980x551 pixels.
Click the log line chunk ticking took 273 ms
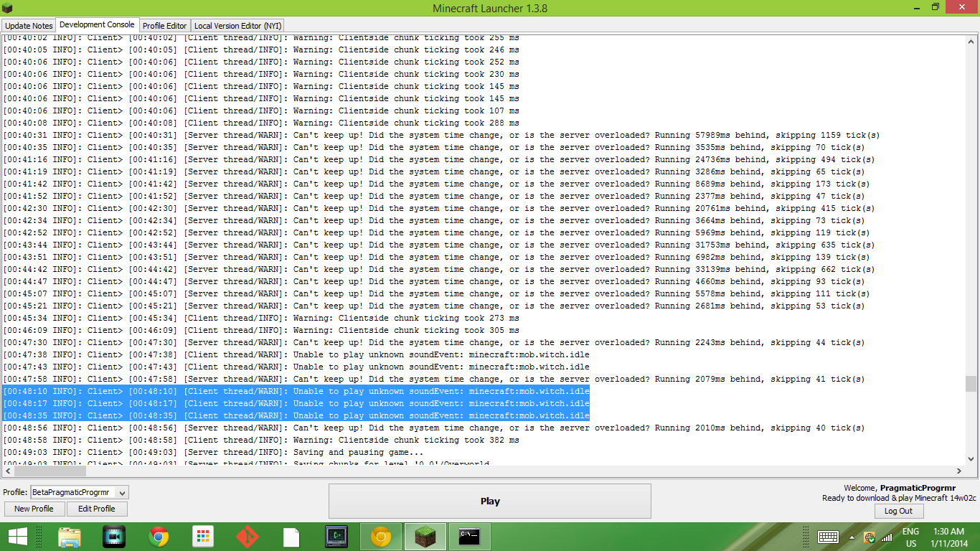[261, 318]
